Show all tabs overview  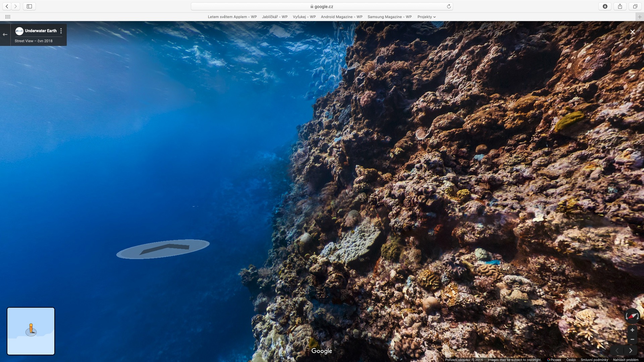635,6
